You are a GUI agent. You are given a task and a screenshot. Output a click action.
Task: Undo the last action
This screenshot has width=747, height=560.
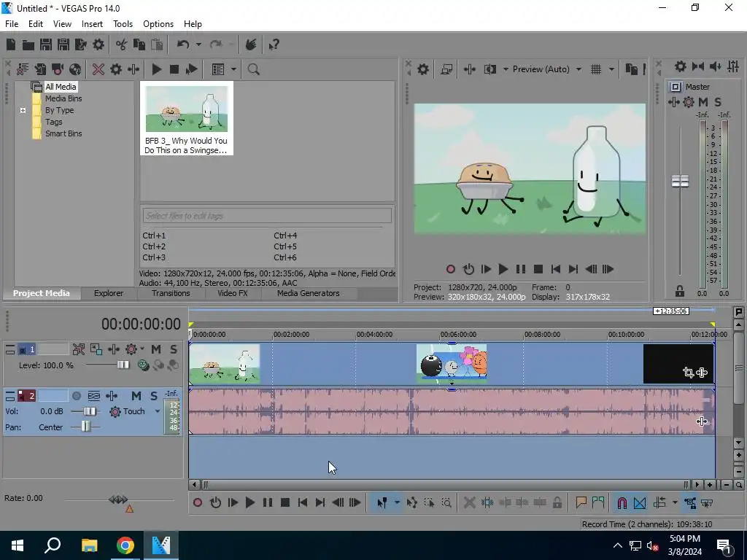[183, 44]
